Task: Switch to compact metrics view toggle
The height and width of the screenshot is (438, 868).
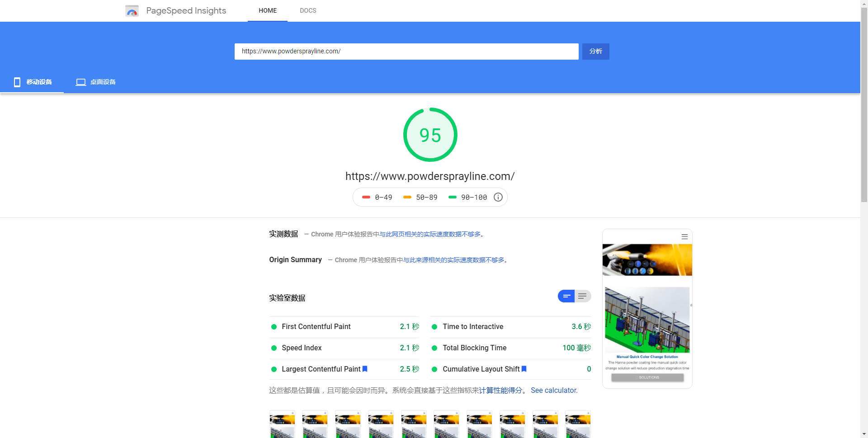Action: point(566,296)
